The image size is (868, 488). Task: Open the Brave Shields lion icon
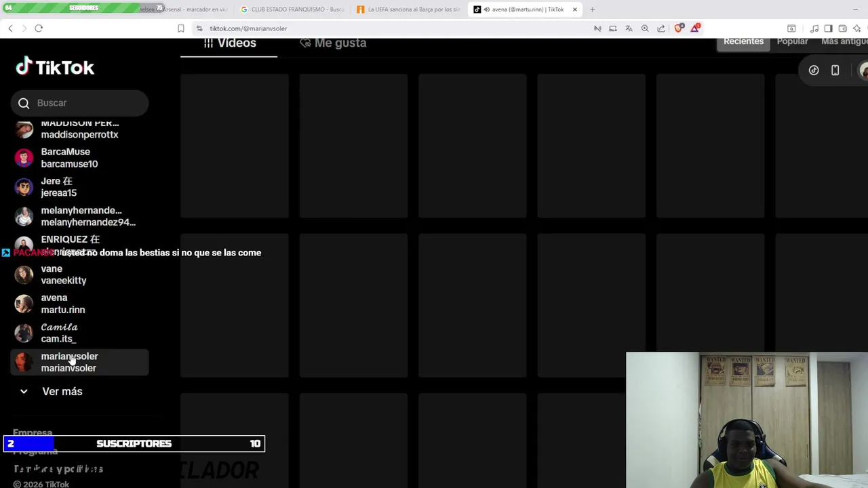tap(679, 28)
